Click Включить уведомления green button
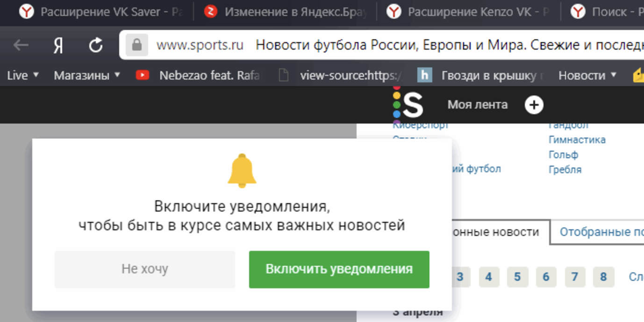Image resolution: width=644 pixels, height=322 pixels. pyautogui.click(x=339, y=269)
